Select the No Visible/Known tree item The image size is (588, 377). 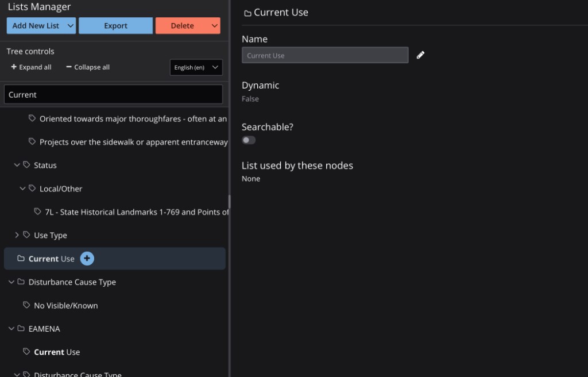(65, 305)
